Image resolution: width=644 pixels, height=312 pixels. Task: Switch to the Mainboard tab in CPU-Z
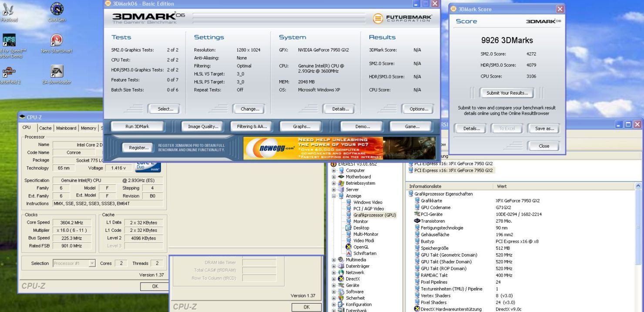(66, 128)
